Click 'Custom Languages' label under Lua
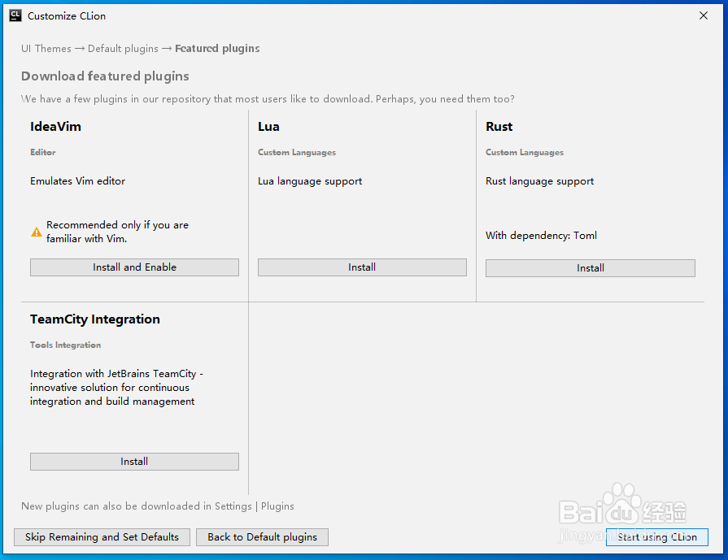The width and height of the screenshot is (728, 560). 297,152
